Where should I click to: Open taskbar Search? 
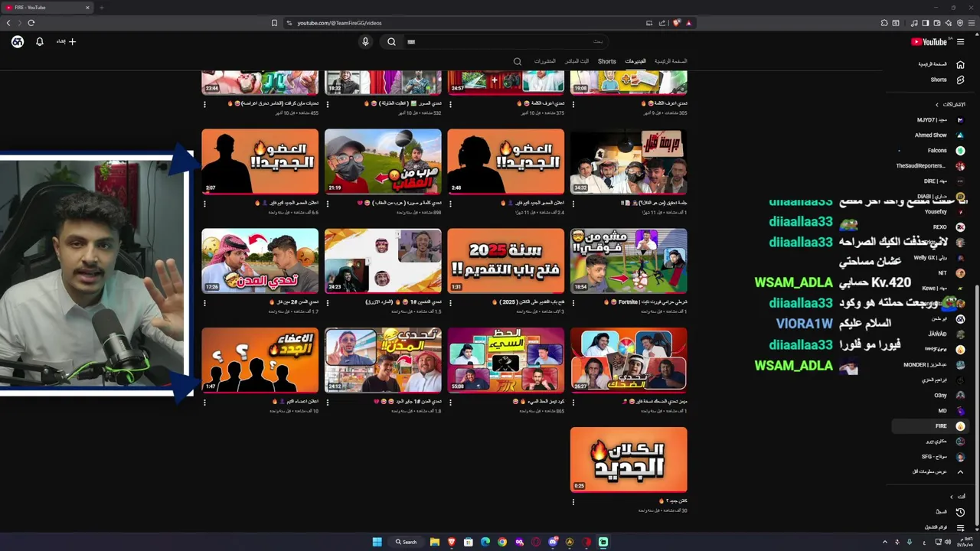tap(407, 542)
